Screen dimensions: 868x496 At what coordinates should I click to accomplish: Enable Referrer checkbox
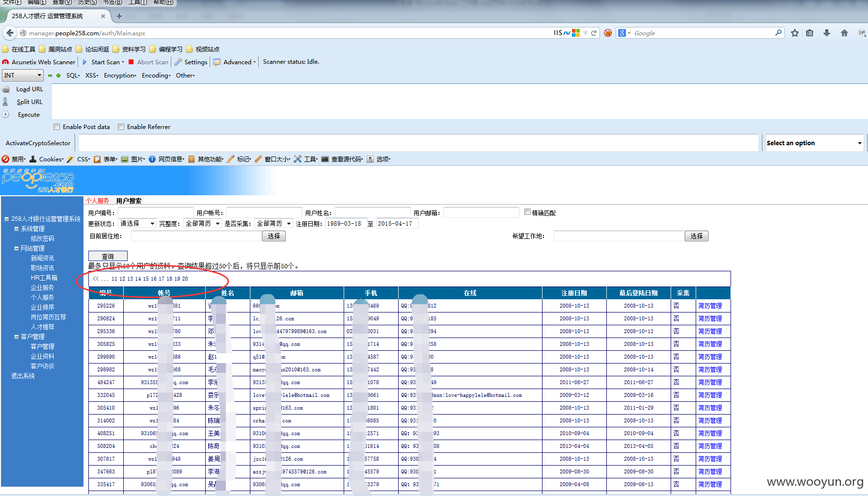(x=121, y=127)
